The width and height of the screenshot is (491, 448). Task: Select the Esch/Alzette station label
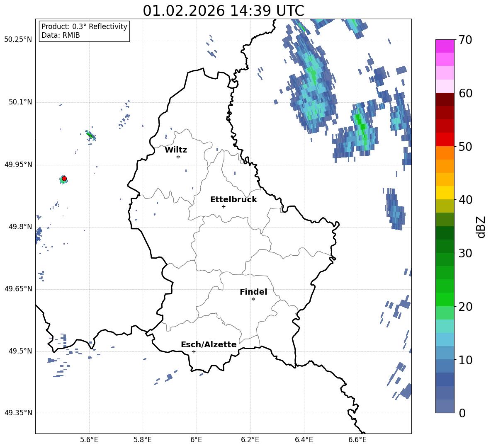click(209, 344)
